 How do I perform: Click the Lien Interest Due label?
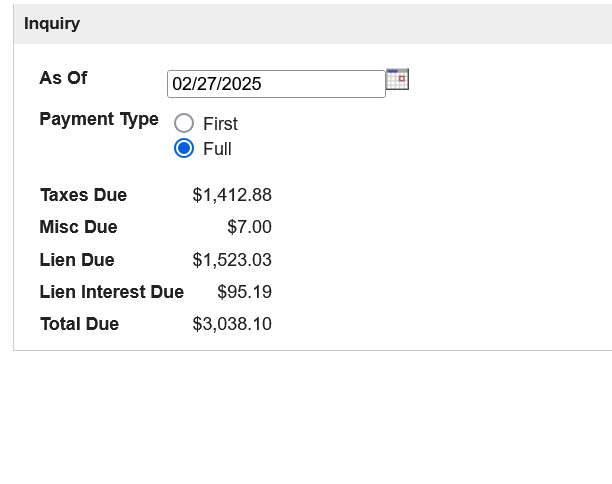112,292
